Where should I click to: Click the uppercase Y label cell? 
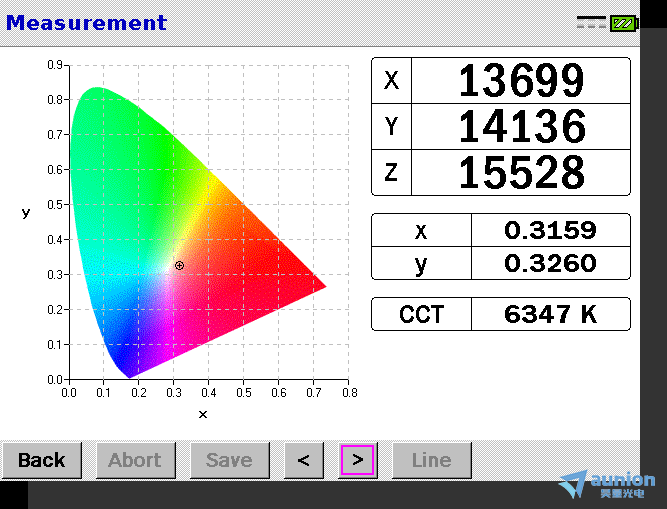coord(391,126)
